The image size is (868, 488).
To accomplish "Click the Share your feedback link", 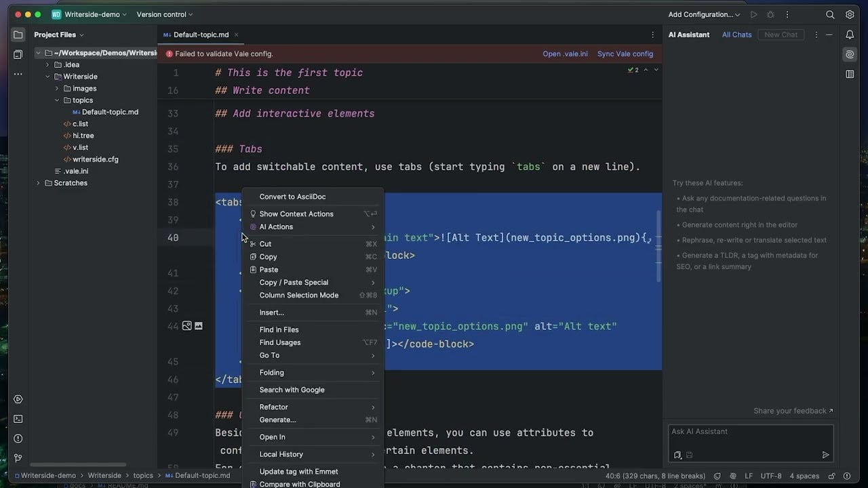I will 793,411.
